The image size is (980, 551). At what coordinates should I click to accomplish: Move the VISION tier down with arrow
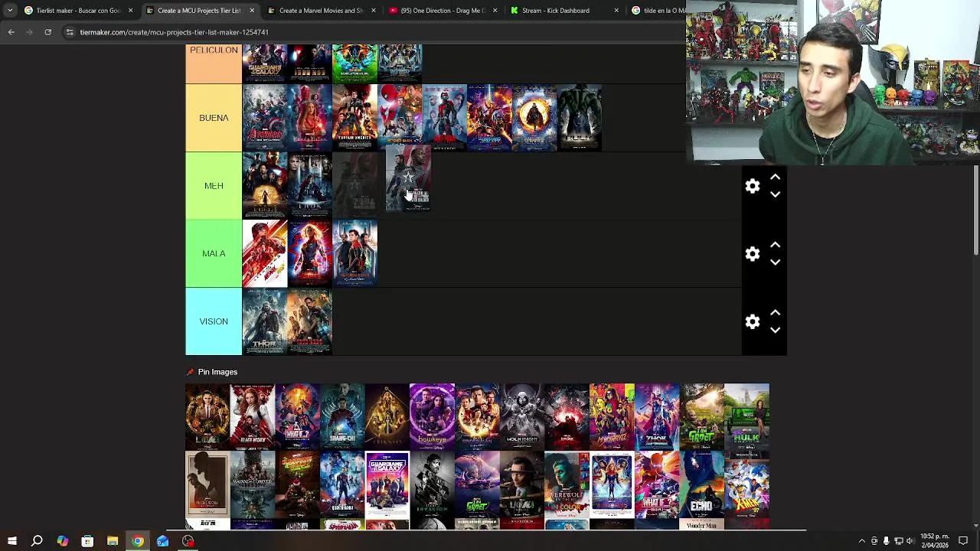click(775, 331)
